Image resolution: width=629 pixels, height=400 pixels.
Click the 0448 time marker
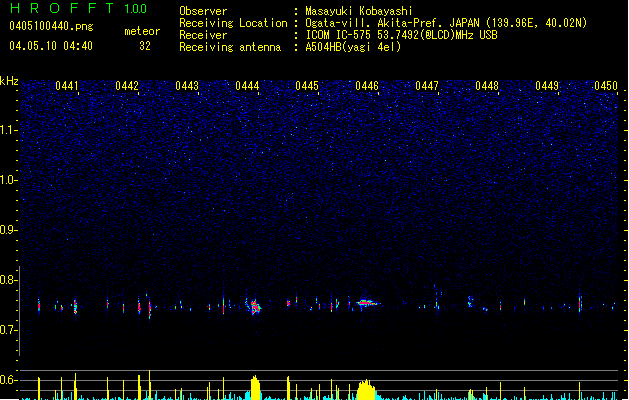[x=487, y=86]
